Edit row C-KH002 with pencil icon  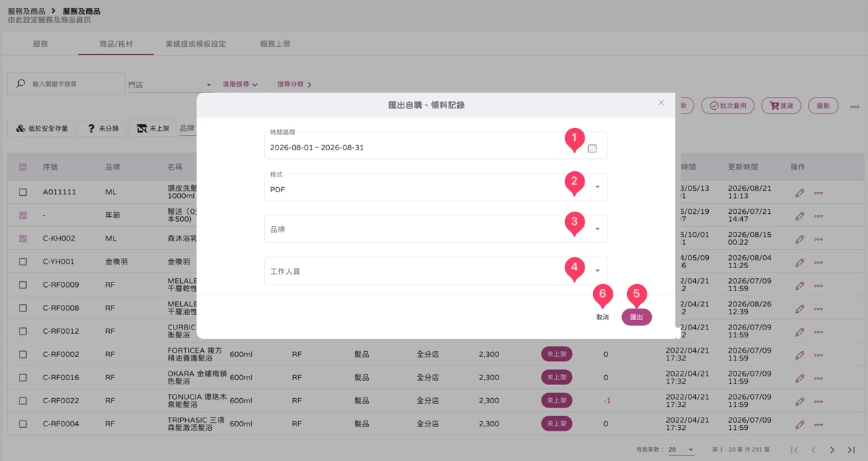point(799,239)
